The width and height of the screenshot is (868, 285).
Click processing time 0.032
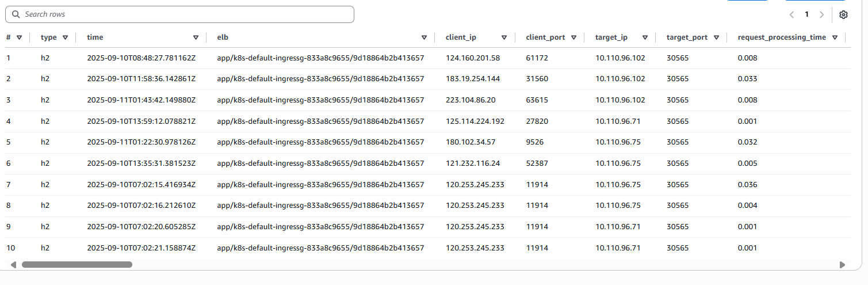(747, 142)
